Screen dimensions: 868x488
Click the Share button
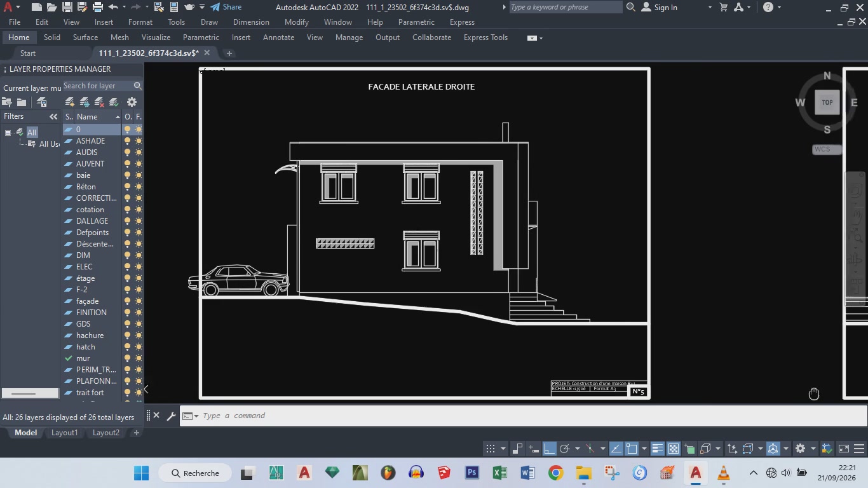click(226, 7)
